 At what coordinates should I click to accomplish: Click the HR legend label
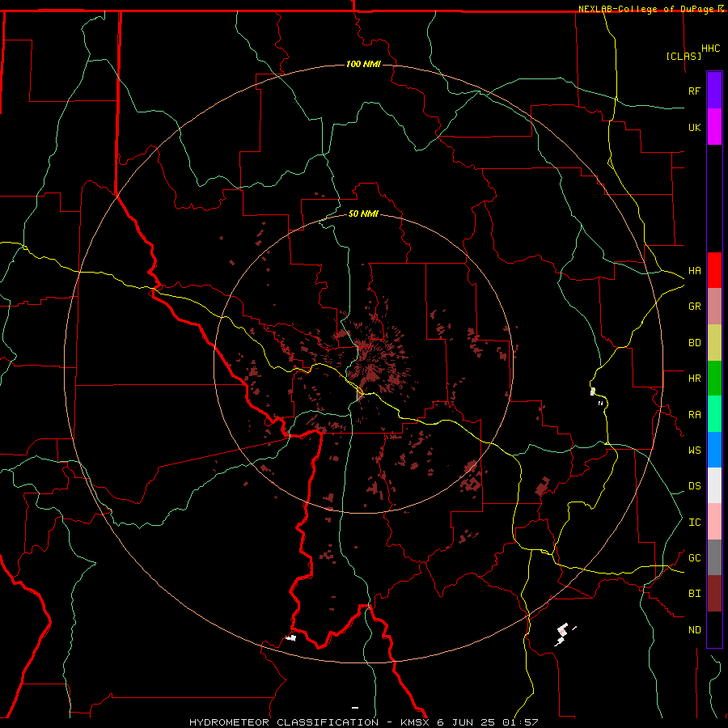pyautogui.click(x=694, y=379)
